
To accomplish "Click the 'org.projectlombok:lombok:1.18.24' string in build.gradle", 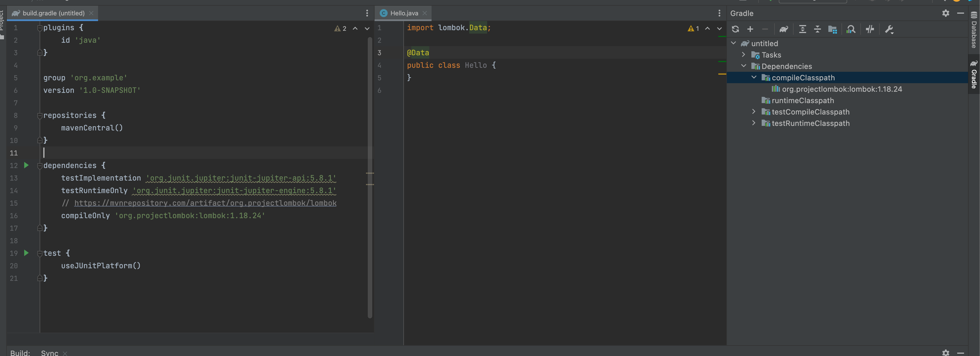I will [x=190, y=216].
